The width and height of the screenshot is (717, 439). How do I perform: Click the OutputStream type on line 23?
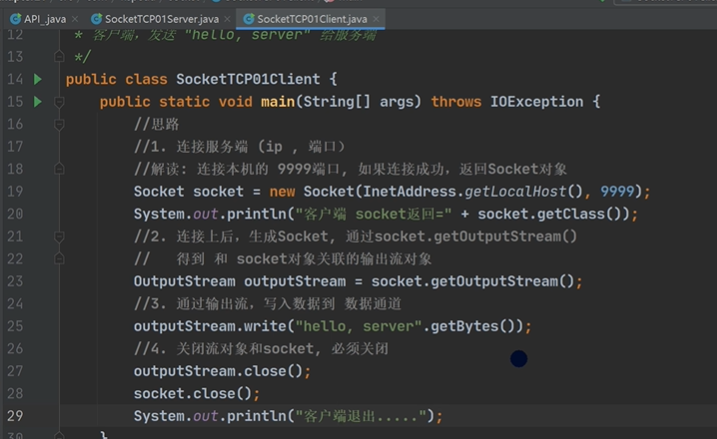pos(185,281)
